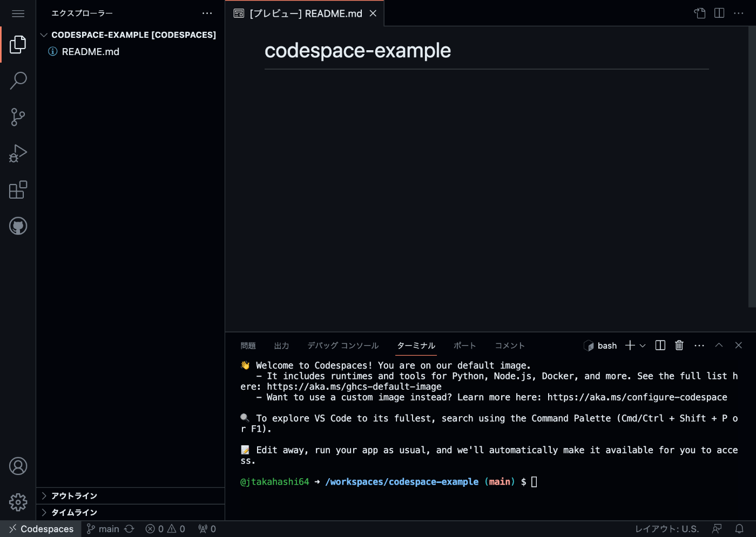This screenshot has height=537, width=756.
Task: Synchronize changes with sync icon
Action: [129, 529]
